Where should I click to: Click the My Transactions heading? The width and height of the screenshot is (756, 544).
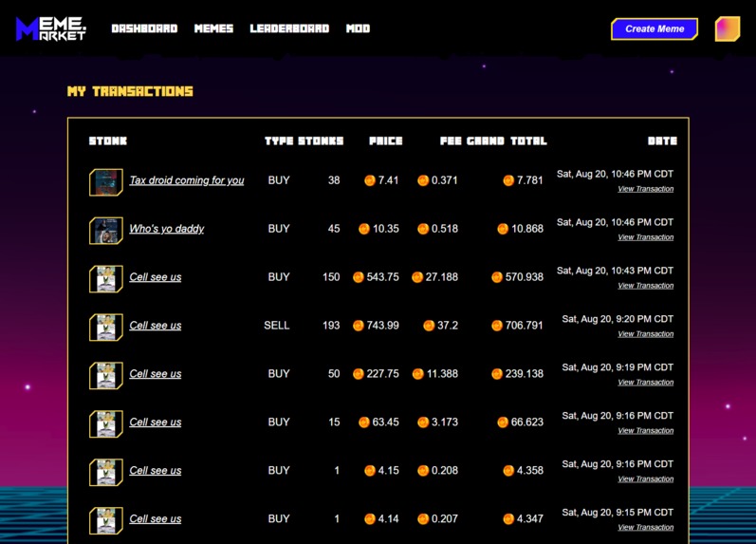(x=130, y=91)
